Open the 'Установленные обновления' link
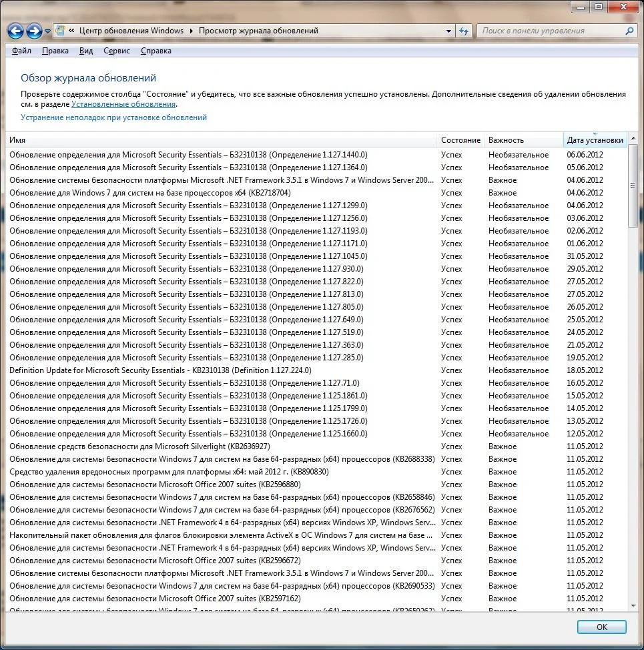The width and height of the screenshot is (644, 650). coord(123,104)
